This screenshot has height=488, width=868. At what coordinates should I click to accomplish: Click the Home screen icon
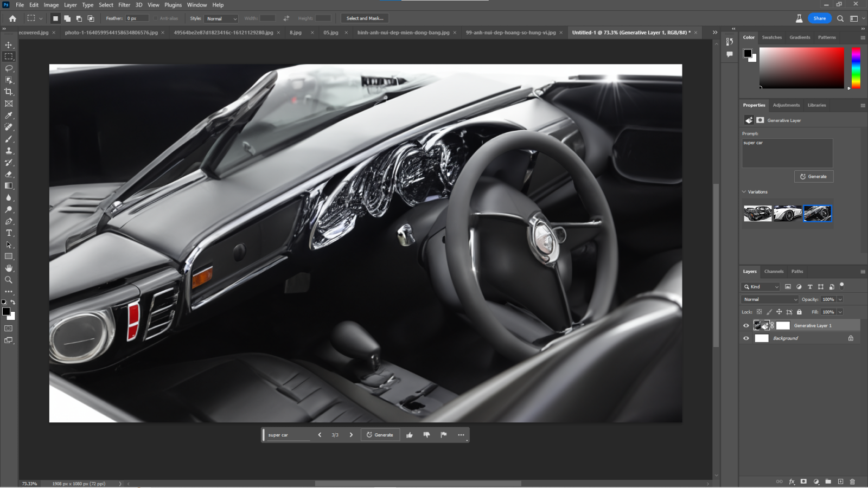12,18
